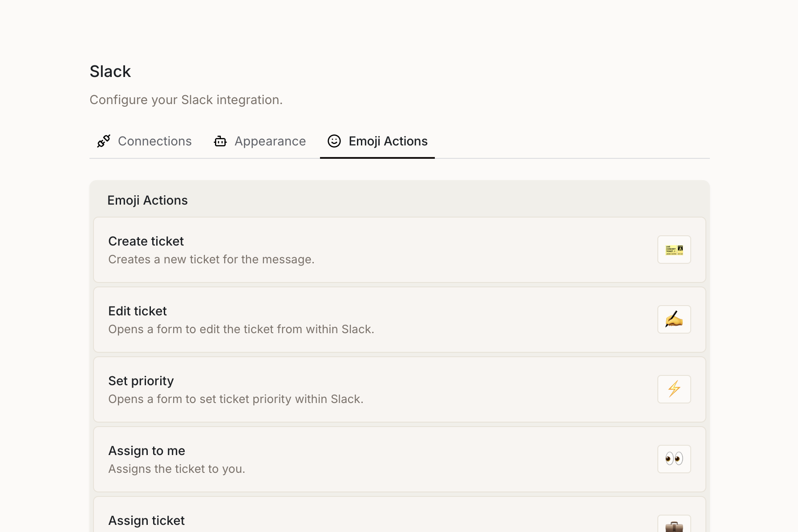Click "Creates a new ticket for the message" description
Viewport: 798px width, 532px height.
211,259
